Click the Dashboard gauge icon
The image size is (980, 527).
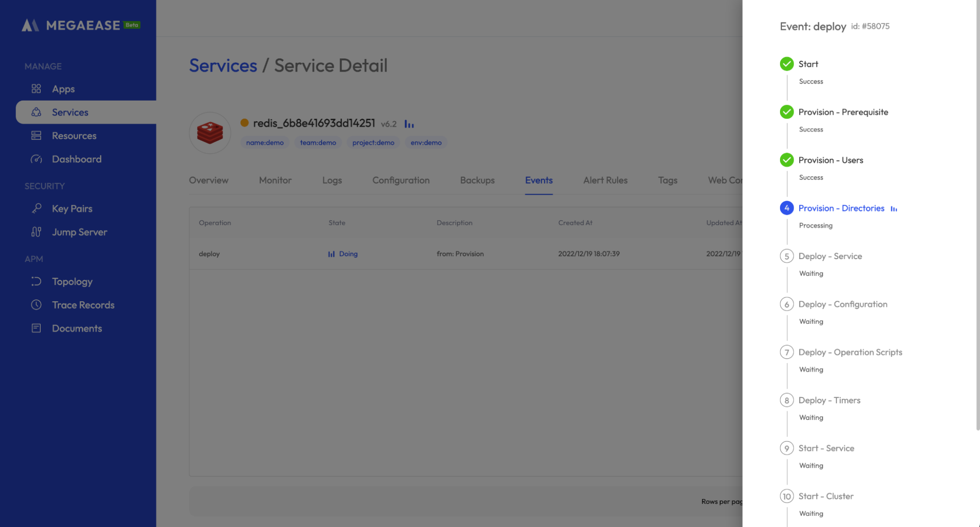coord(36,159)
